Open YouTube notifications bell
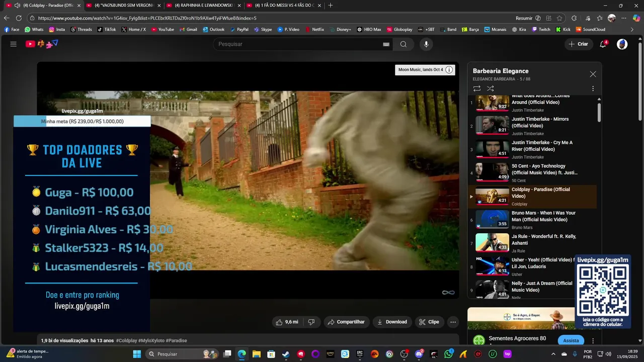644x362 pixels. (603, 44)
